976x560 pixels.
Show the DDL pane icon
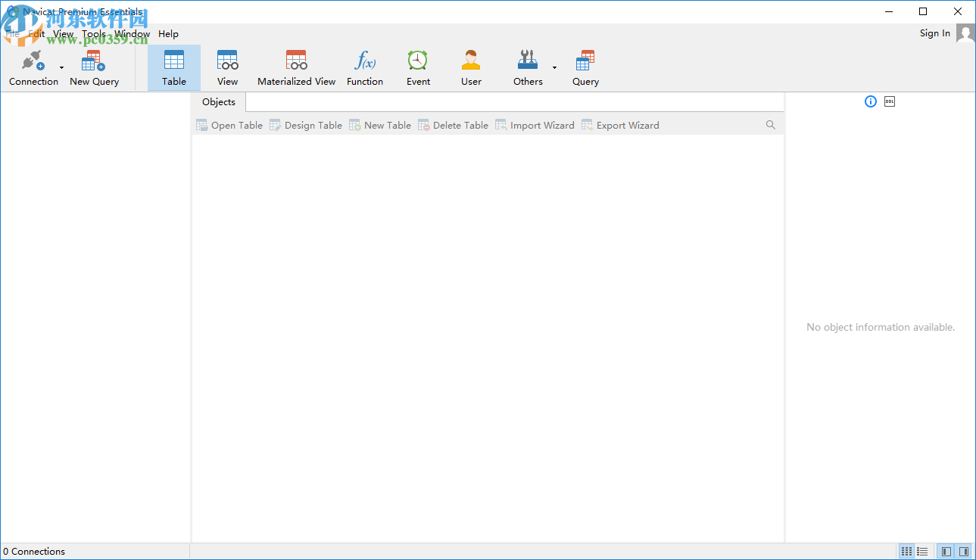point(890,101)
